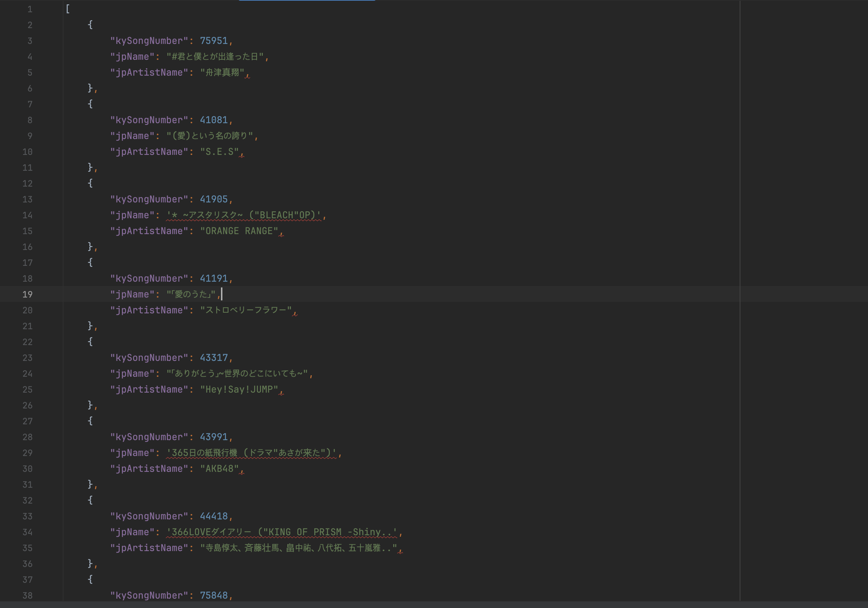This screenshot has height=608, width=868.
Task: Click the underlined string containing "BLEACH"OP
Action: 244,215
